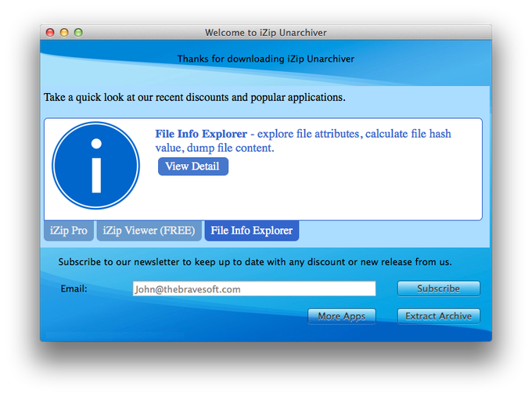The width and height of the screenshot is (532, 397).
Task: Minimize the window using yellow button
Action: 64,33
